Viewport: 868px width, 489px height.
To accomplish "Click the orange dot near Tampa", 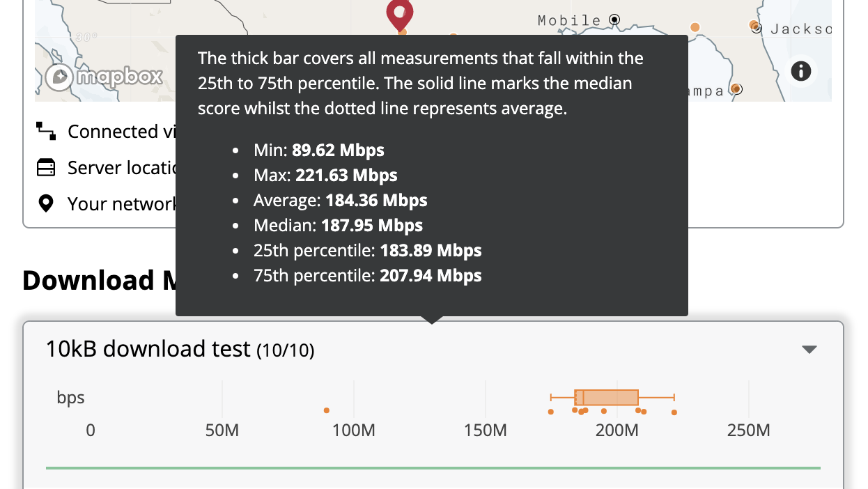I will click(735, 88).
